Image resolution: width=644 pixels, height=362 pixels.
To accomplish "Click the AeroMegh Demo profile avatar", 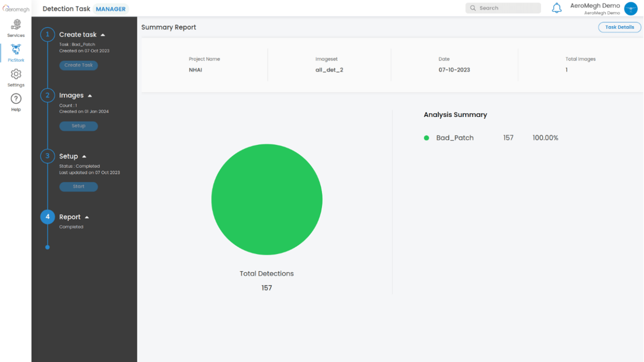I will [630, 8].
